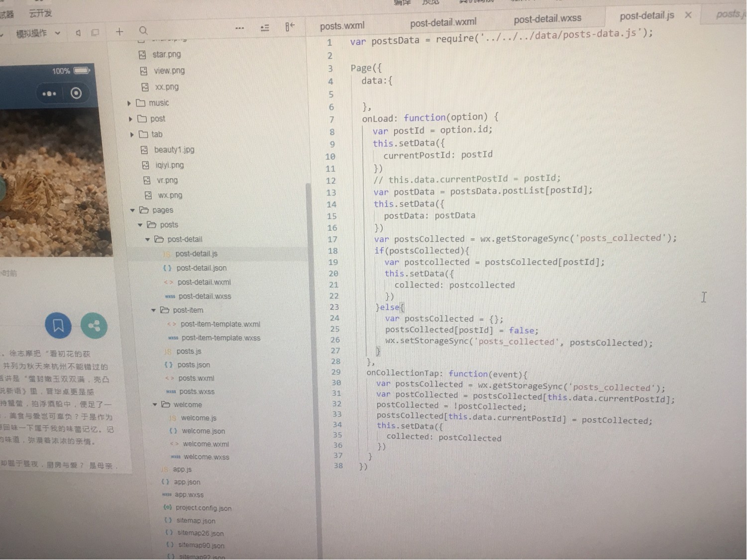Open vr.png image file
This screenshot has width=747, height=560.
tap(160, 180)
